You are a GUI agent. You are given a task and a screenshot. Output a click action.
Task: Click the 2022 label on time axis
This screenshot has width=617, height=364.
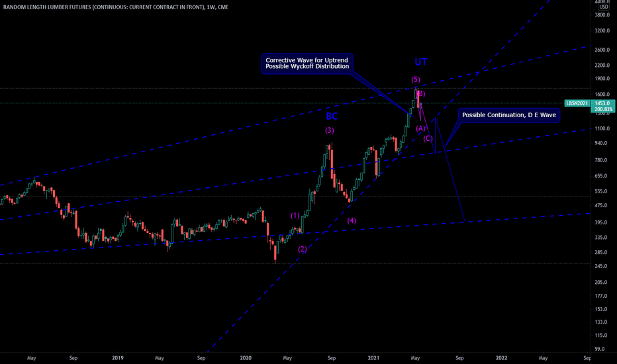click(501, 358)
